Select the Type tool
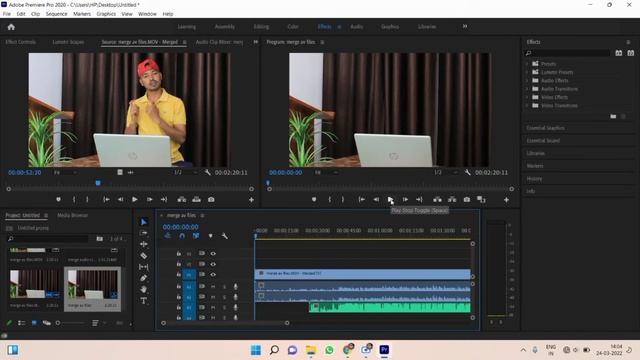640x360 pixels. click(x=144, y=301)
